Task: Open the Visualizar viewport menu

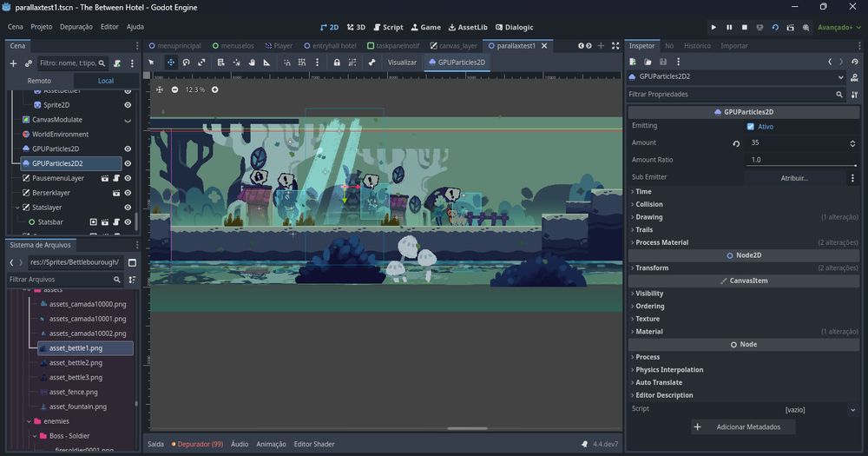Action: click(402, 63)
